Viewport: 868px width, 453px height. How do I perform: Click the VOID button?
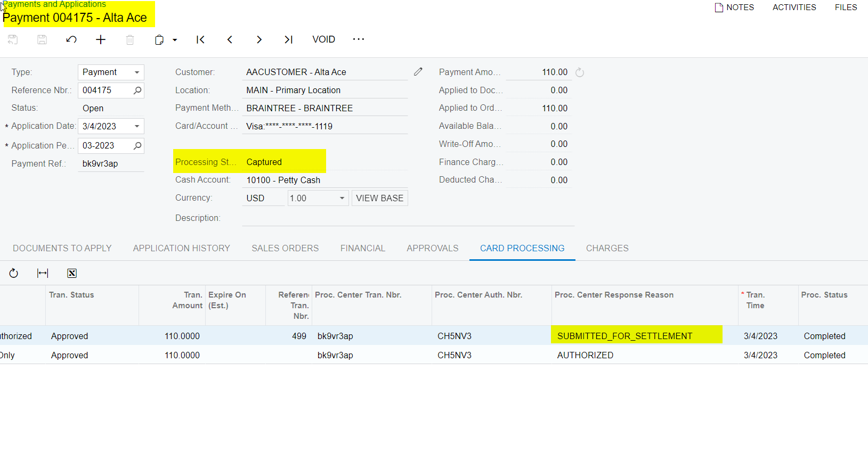click(323, 39)
